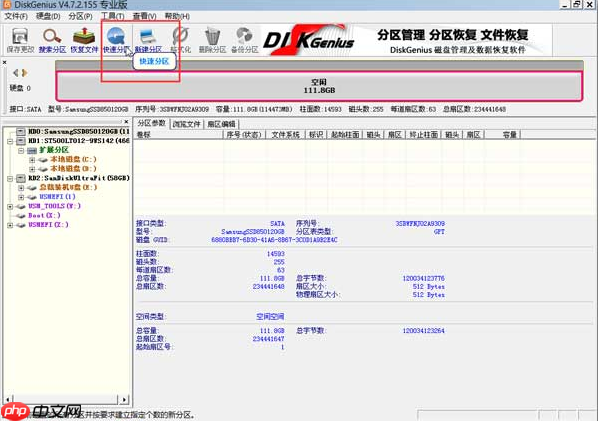Open the 搜索分区 search partitions tool

click(52, 40)
